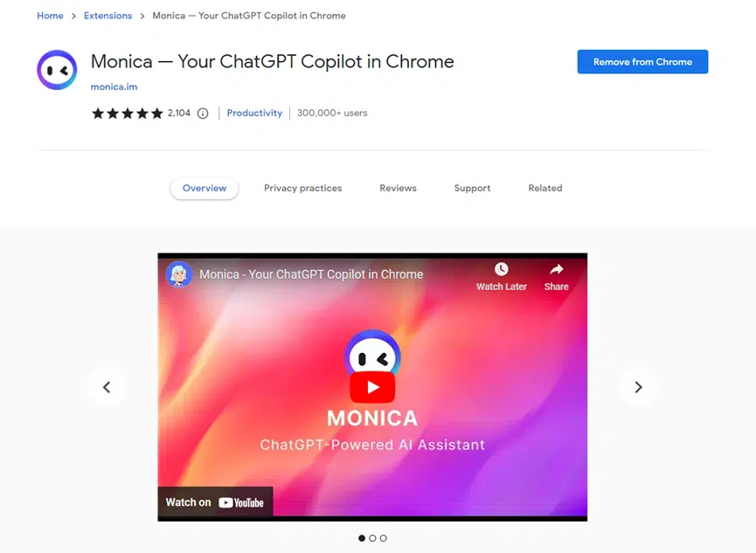The image size is (756, 553).
Task: Open the Support tab
Action: (x=472, y=188)
